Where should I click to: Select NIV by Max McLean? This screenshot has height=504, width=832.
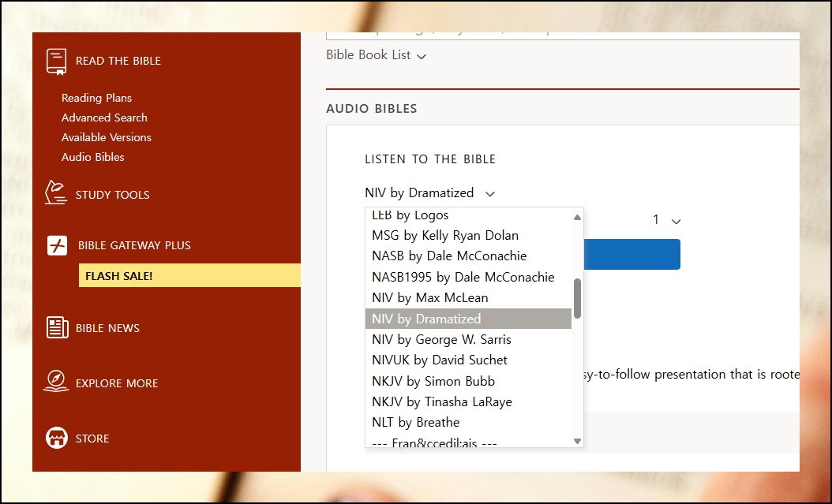[468, 298]
